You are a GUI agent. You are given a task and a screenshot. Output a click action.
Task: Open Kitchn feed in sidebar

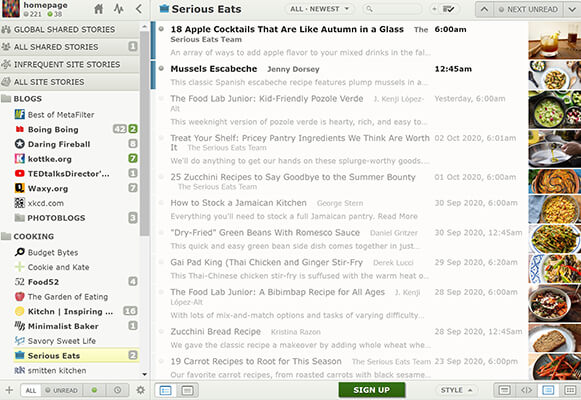point(76,311)
